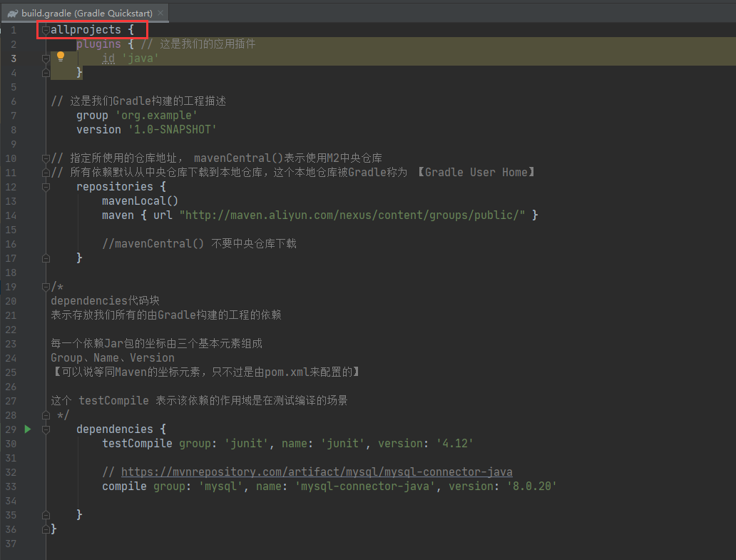Close the build.gradle editor tab
The width and height of the screenshot is (736, 560).
tap(160, 12)
